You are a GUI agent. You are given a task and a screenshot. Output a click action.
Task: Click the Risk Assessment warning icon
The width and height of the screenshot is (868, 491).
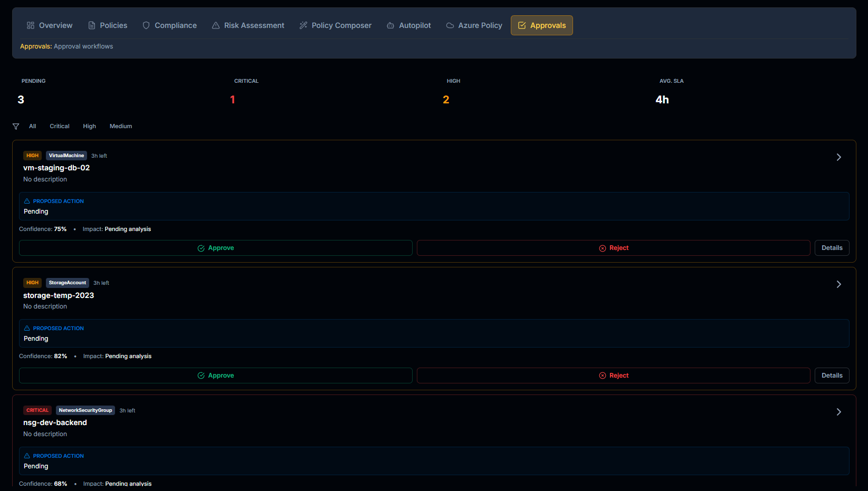pyautogui.click(x=216, y=25)
